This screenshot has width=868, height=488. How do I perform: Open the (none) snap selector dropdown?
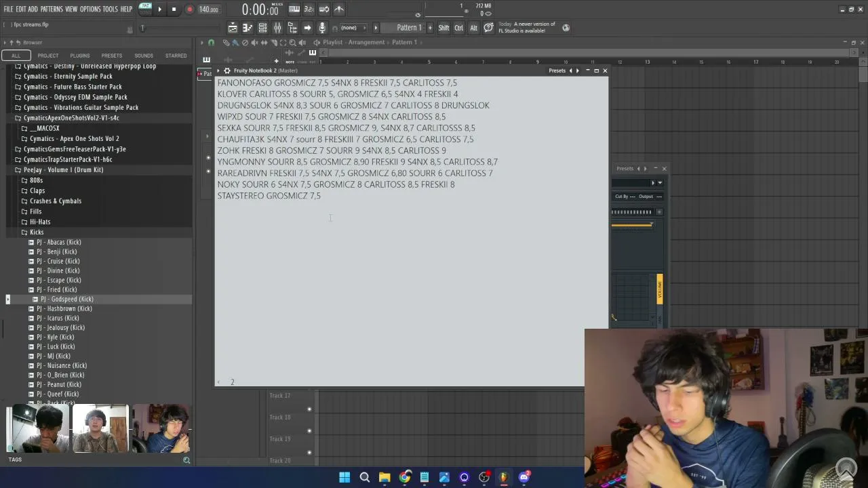coord(353,28)
